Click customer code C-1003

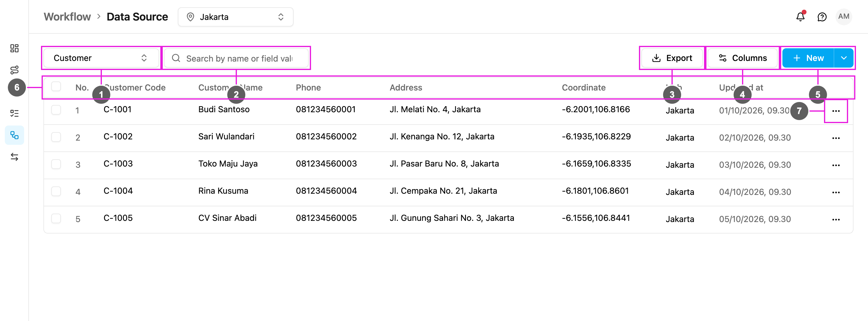pos(118,164)
